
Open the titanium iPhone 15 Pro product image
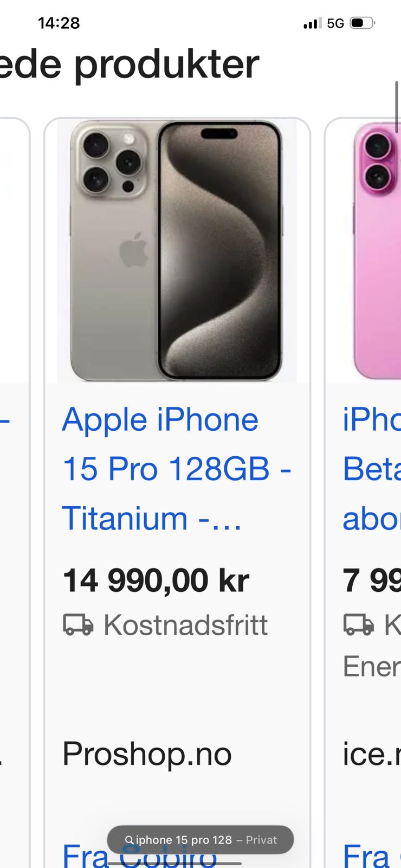pos(177,251)
